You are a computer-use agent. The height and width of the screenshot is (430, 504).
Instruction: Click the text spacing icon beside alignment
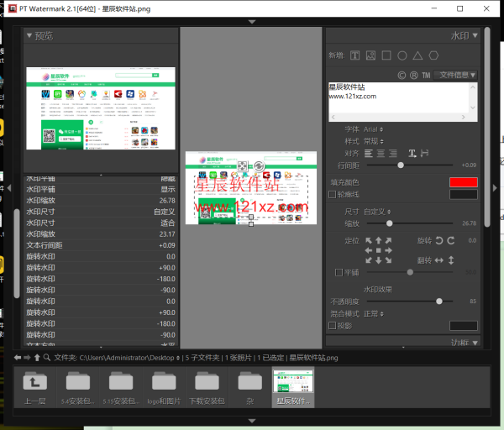coord(424,154)
